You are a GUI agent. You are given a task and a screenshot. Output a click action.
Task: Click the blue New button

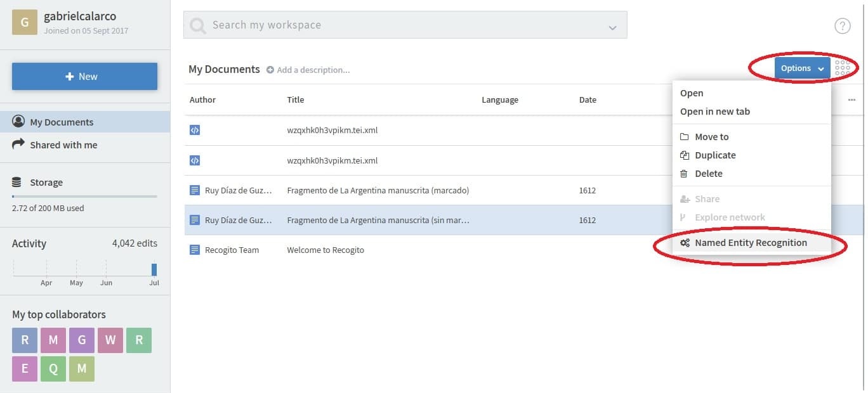click(84, 77)
